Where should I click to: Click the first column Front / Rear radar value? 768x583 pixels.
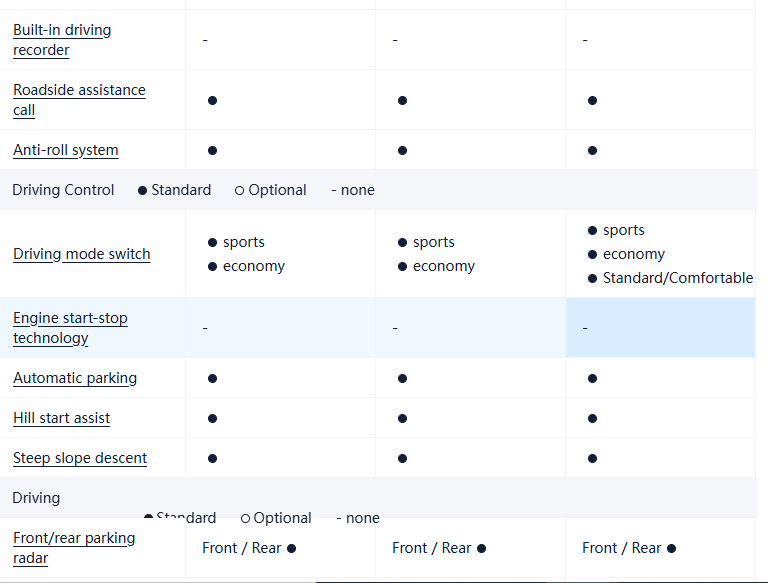(x=248, y=548)
